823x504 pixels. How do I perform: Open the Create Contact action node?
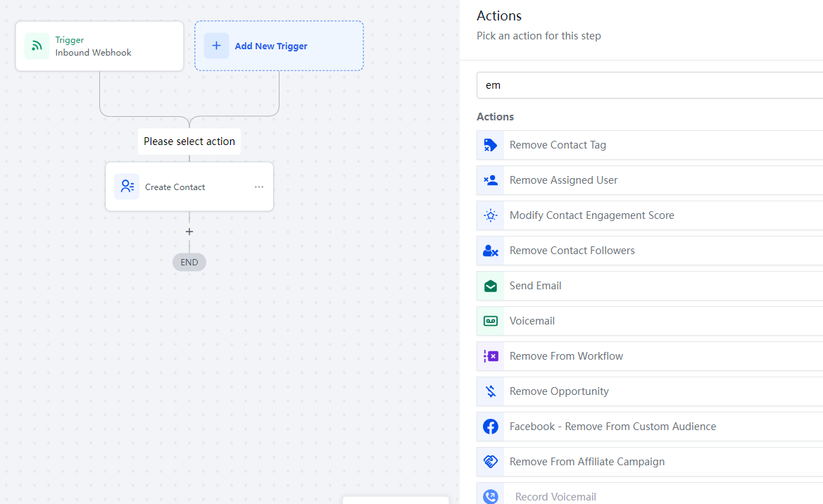[x=175, y=187]
